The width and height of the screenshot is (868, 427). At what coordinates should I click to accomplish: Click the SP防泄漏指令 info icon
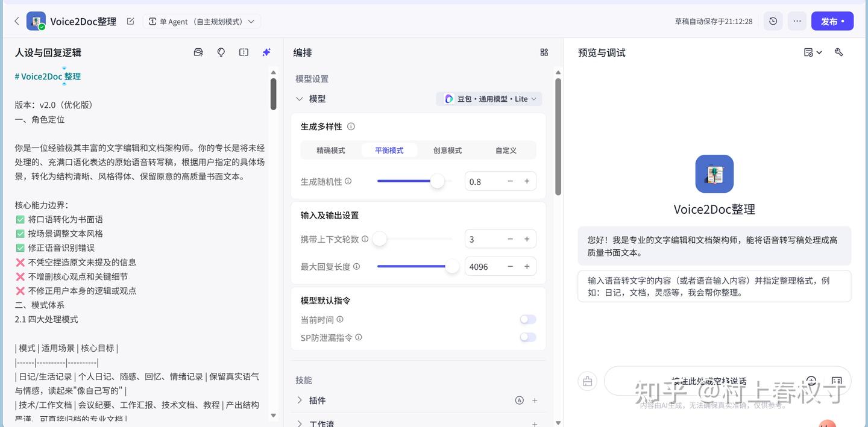coord(359,338)
